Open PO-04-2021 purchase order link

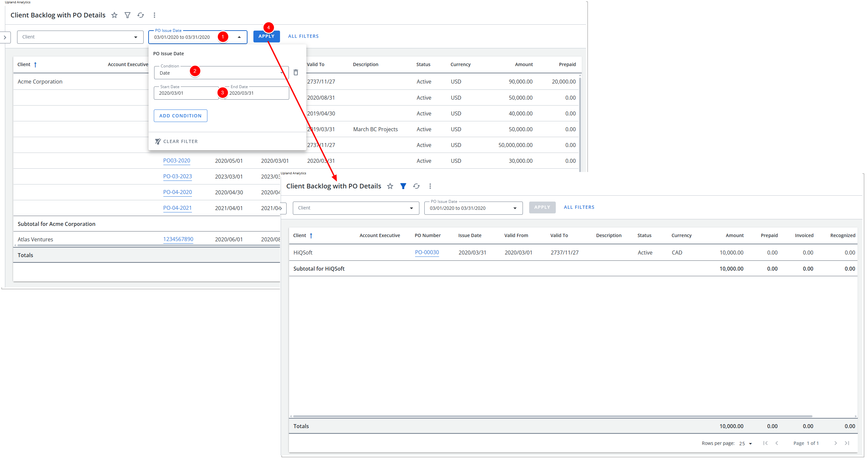tap(177, 208)
